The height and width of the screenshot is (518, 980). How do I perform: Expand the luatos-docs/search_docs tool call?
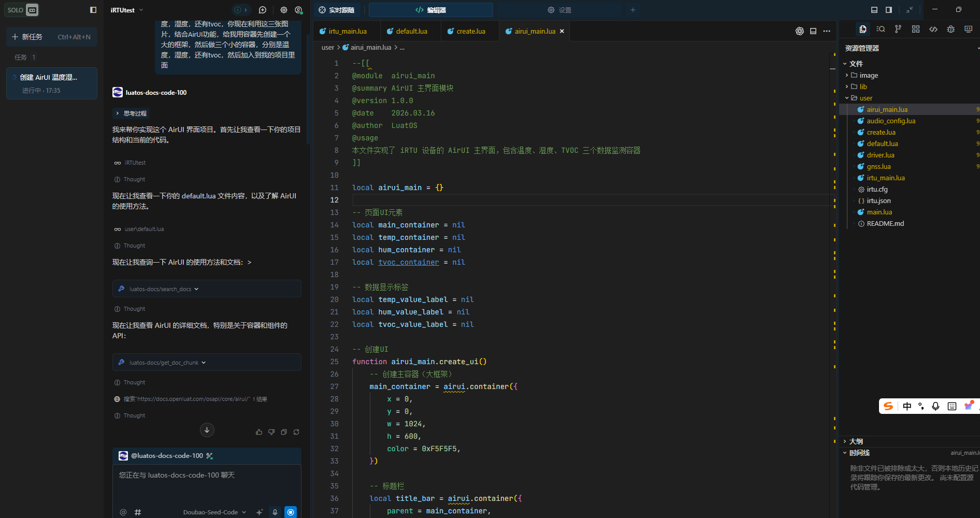pos(207,289)
